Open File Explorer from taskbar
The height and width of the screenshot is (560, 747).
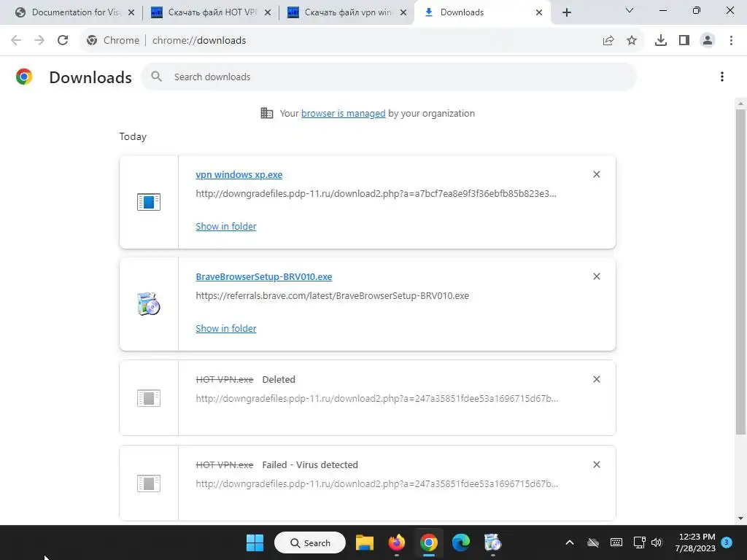pos(365,542)
